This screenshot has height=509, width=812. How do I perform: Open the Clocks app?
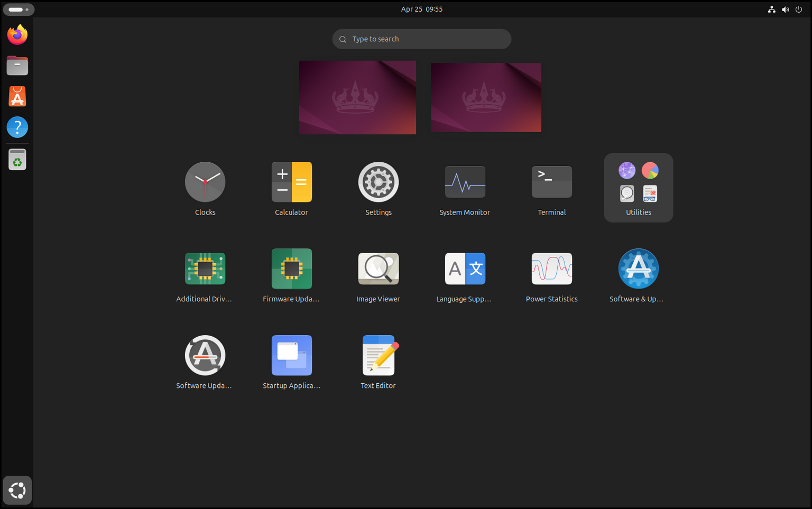click(x=205, y=182)
